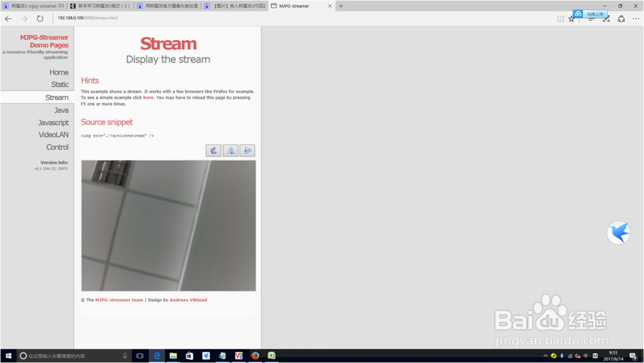Image resolution: width=644 pixels, height=363 pixels.
Task: Open Task View on the taskbar
Action: (x=140, y=356)
